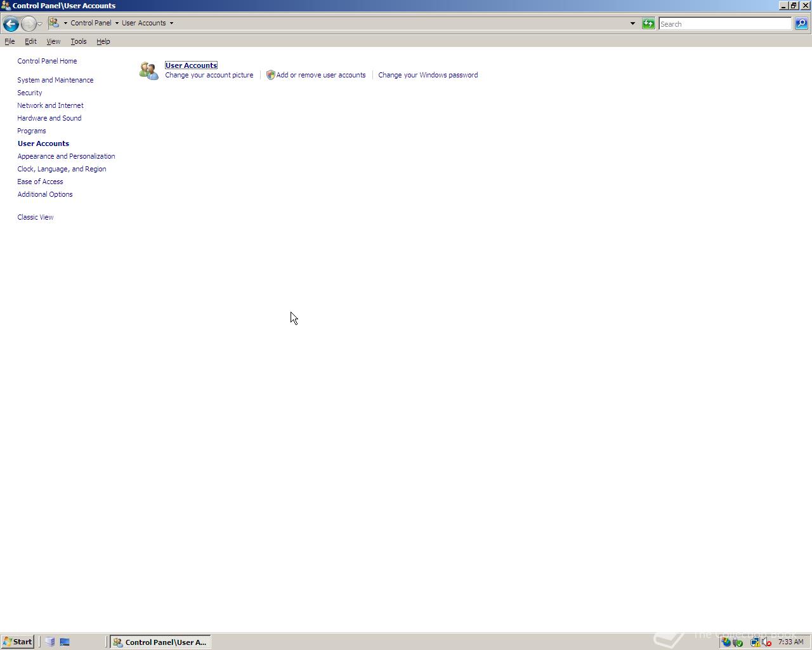
Task: Select User Accounts breadcrumb in address bar
Action: [143, 23]
